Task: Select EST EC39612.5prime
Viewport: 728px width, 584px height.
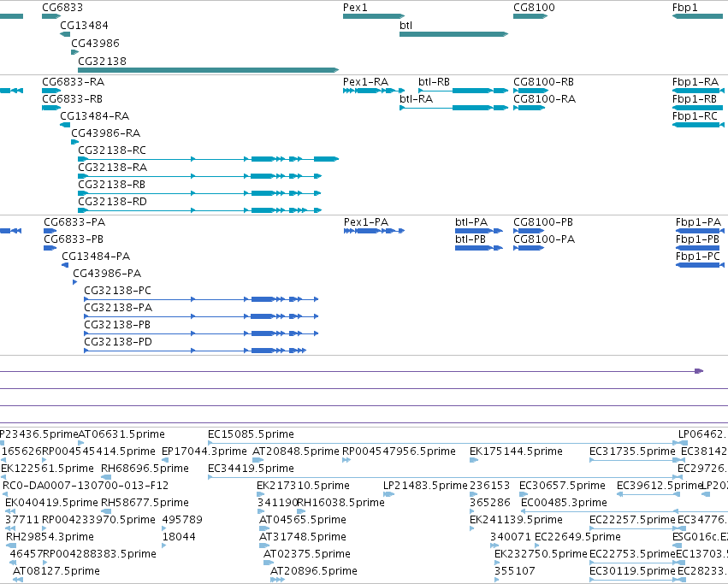Action: coord(648,494)
